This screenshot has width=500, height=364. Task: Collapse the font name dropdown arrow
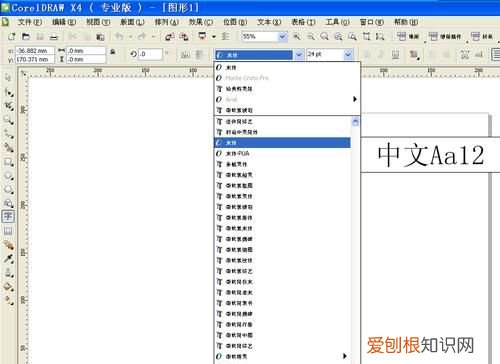pos(299,54)
